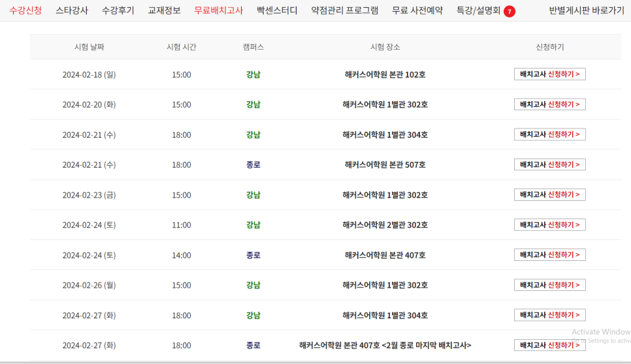Select 교재정보 in navigation
The image size is (631, 364).
pyautogui.click(x=164, y=10)
